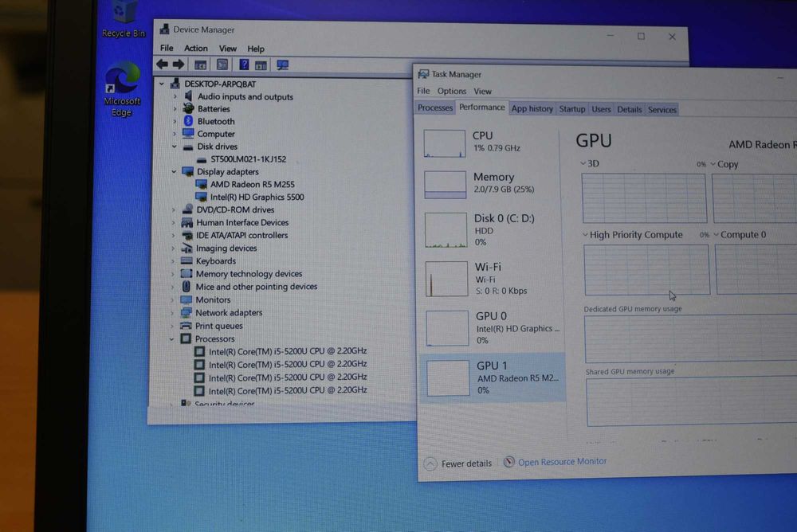Switch to the Users tab
Image resolution: width=797 pixels, height=532 pixels.
(601, 109)
